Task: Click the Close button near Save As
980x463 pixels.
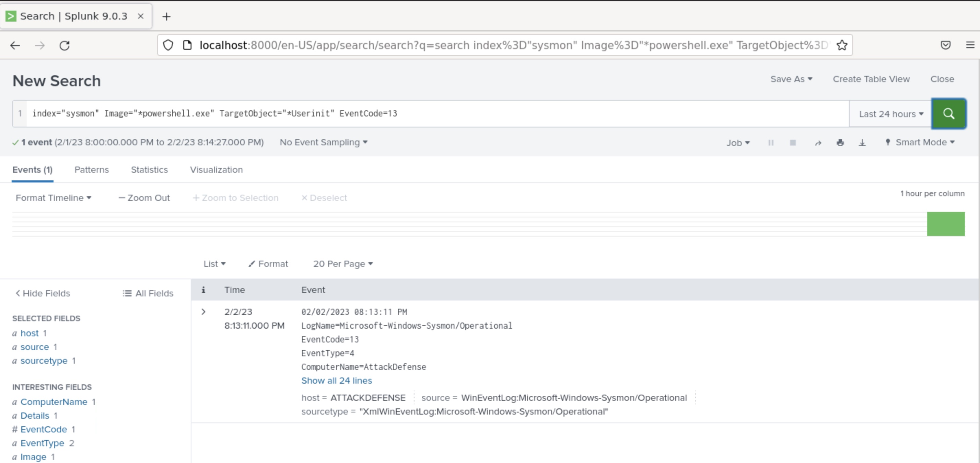Action: pos(942,79)
